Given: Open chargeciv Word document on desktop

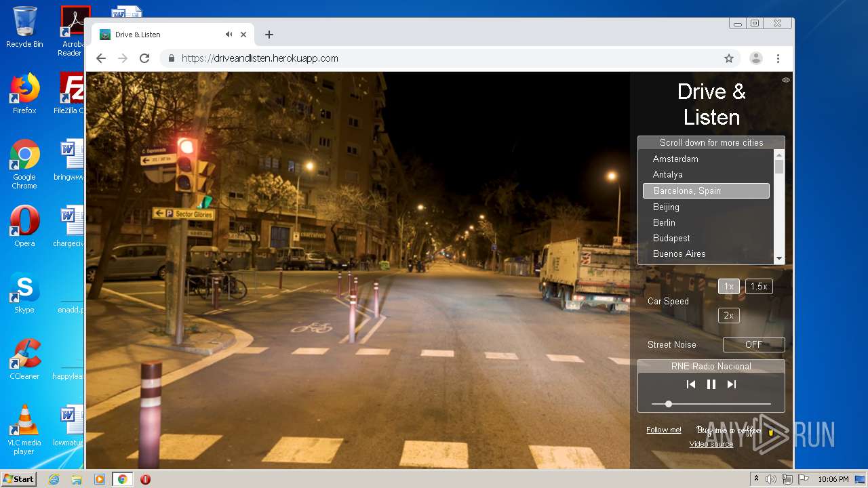Looking at the screenshot, I should (68, 226).
